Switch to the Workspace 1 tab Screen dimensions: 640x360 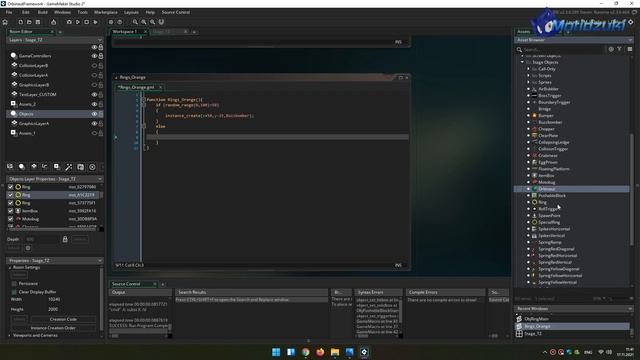click(x=125, y=31)
